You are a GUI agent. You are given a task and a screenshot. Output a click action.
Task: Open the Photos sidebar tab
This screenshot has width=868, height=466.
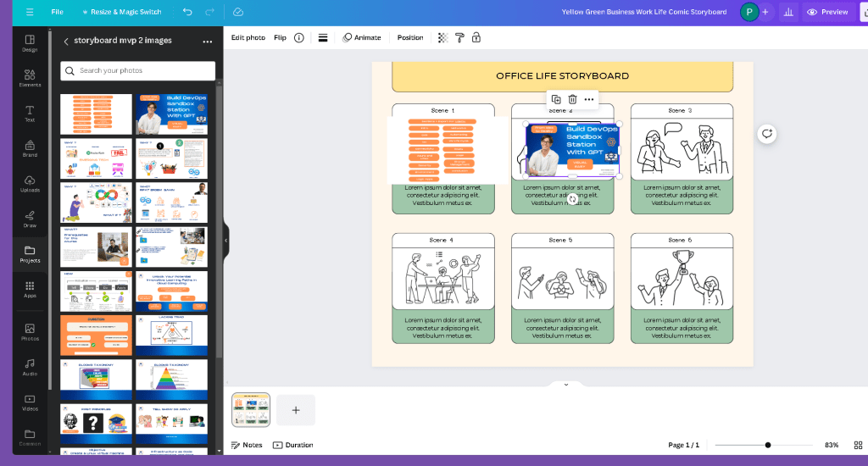pos(30,332)
